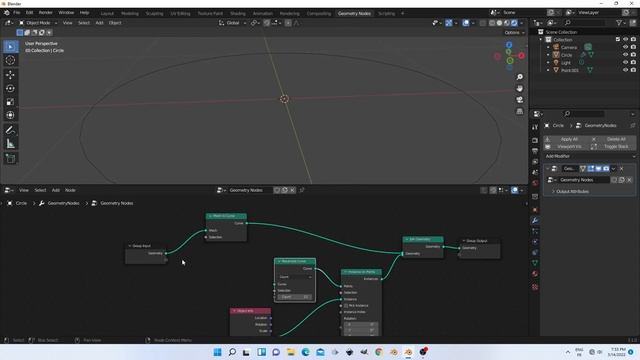Hide Light in viewport via eye icon
This screenshot has height=360, width=640.
pyautogui.click(x=625, y=62)
